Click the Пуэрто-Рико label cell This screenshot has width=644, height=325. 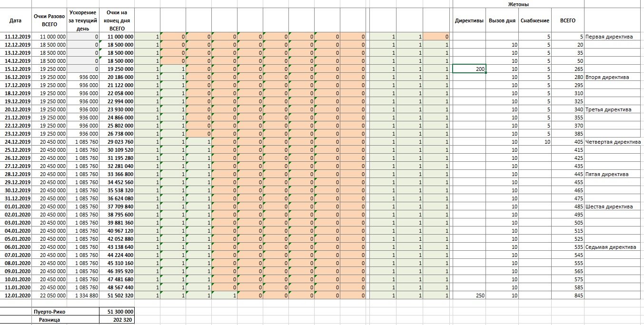coord(50,312)
